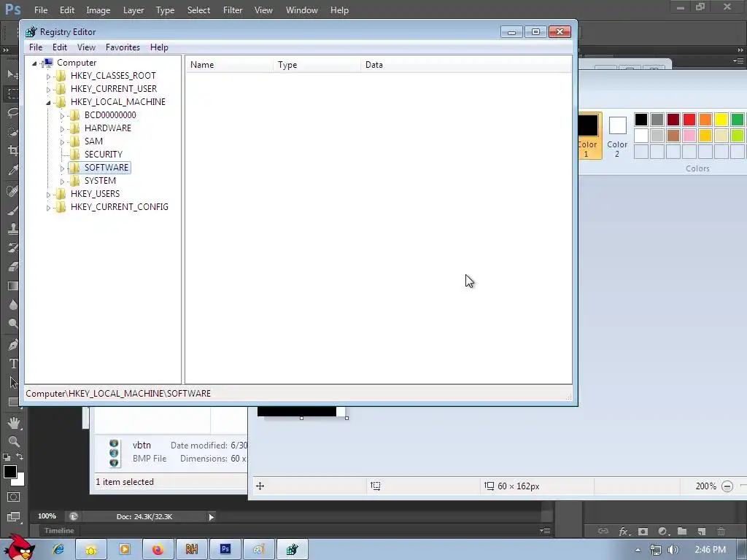Collapse HKEY_LOCAL_MACHINE key
The width and height of the screenshot is (747, 560).
[48, 102]
